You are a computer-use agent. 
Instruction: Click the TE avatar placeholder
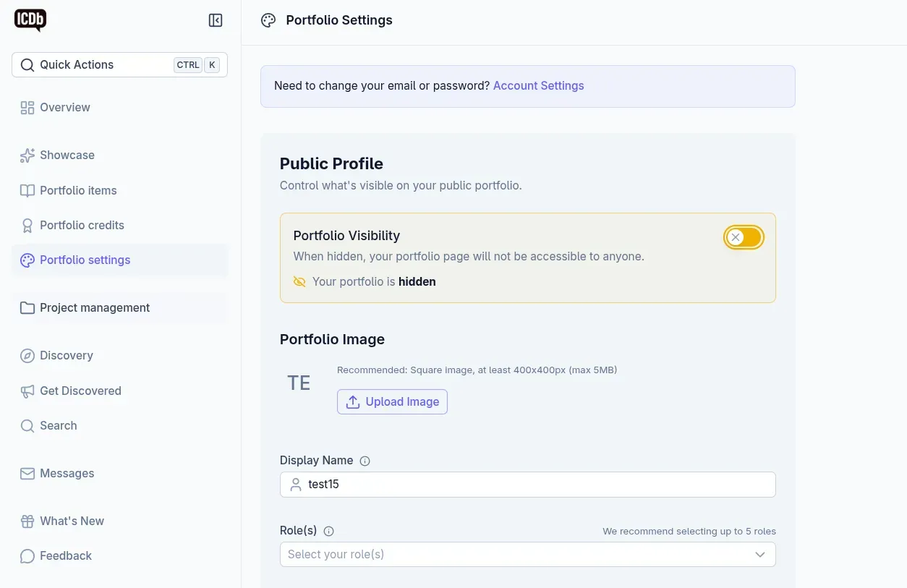click(299, 382)
